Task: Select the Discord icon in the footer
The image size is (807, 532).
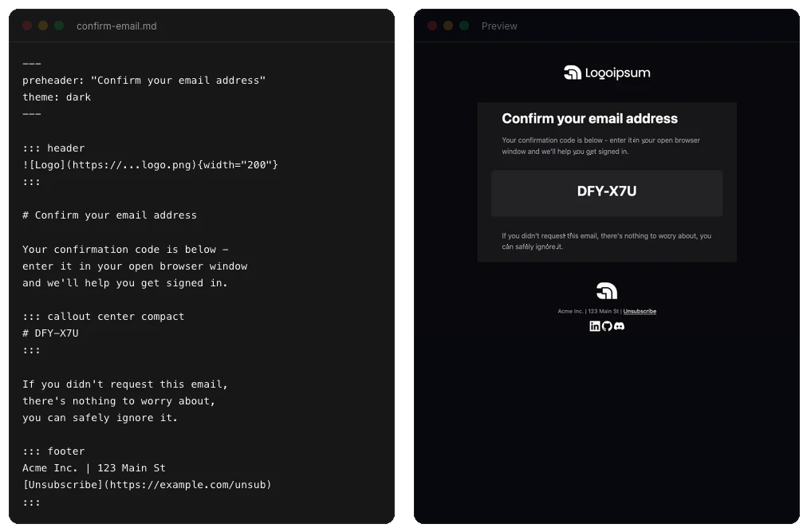Action: pos(620,325)
